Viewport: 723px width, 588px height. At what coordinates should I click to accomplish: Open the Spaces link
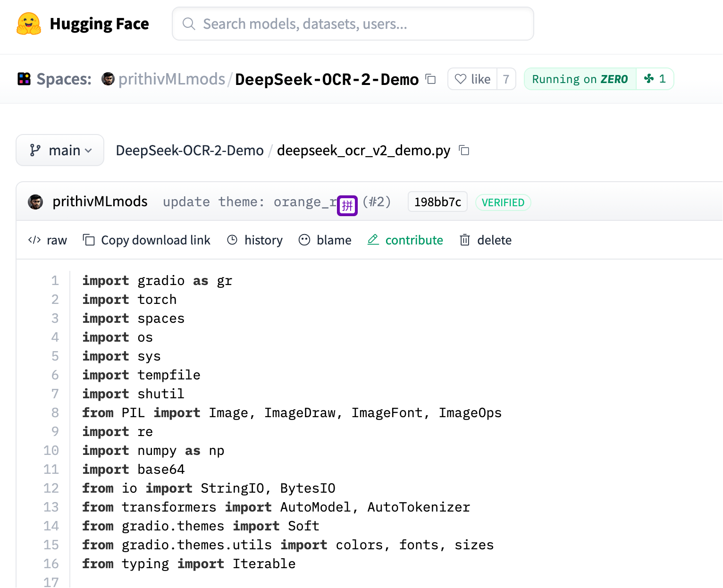point(64,79)
